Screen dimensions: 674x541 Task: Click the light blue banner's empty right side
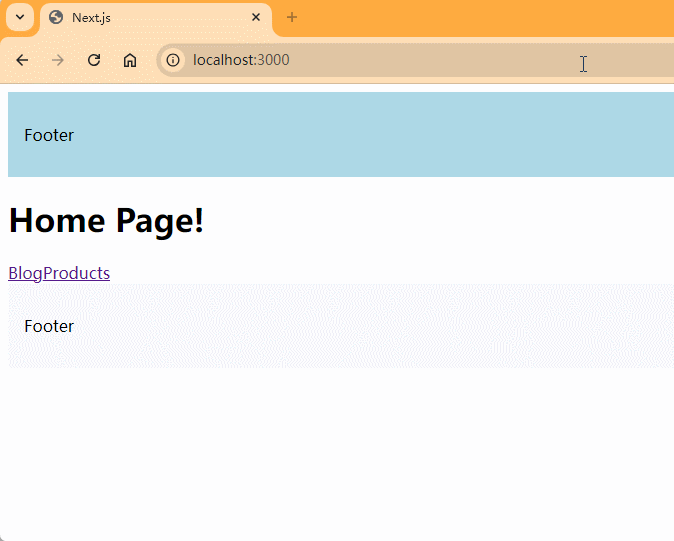tap(450, 135)
